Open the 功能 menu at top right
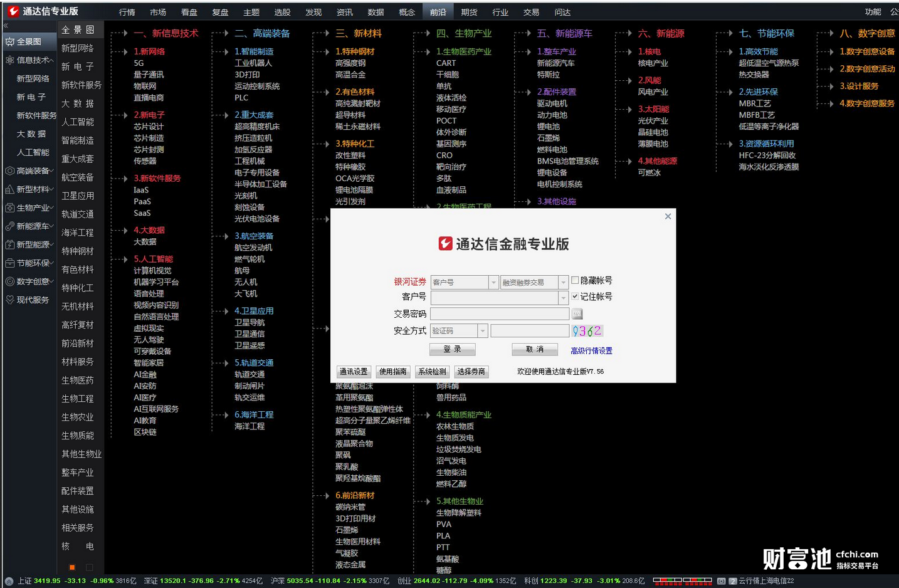 pyautogui.click(x=873, y=12)
